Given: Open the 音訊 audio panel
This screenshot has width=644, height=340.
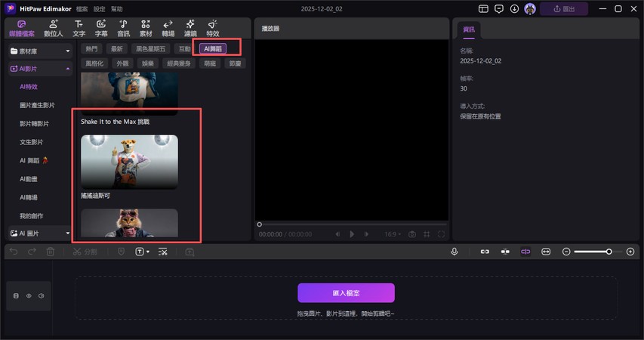Looking at the screenshot, I should (x=123, y=29).
